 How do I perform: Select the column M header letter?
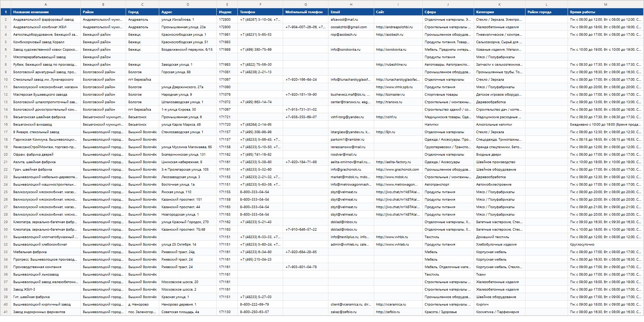605,4
